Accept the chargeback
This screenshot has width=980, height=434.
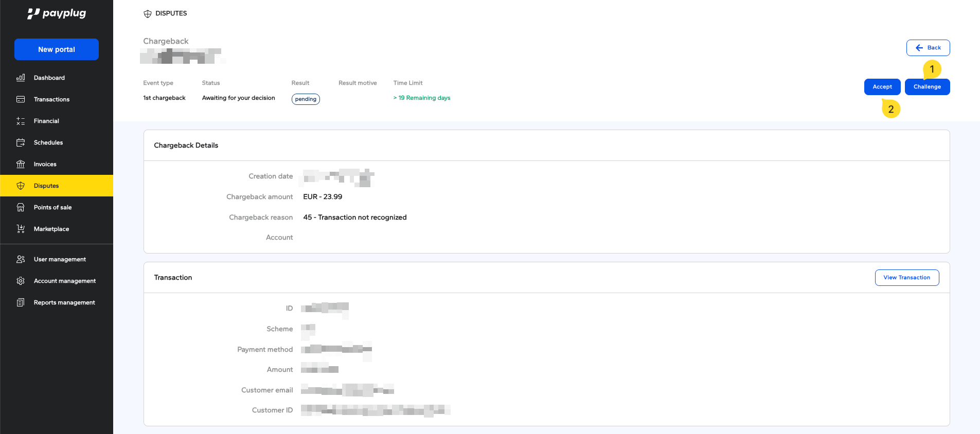(x=882, y=87)
